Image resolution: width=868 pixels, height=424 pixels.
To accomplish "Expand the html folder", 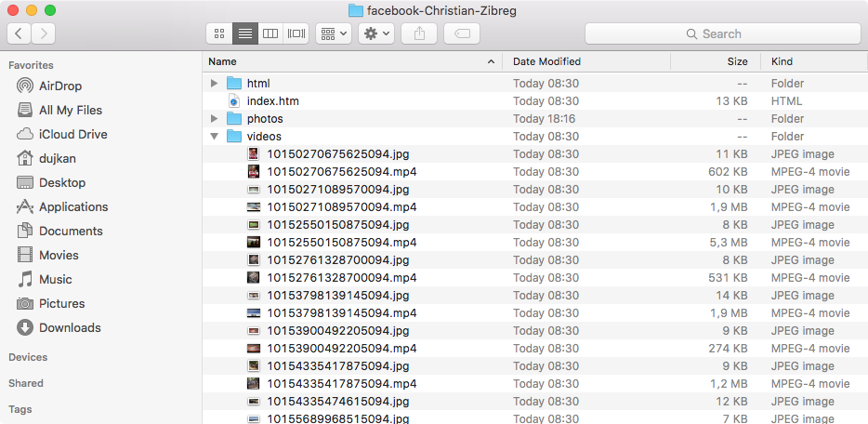I will tap(215, 84).
